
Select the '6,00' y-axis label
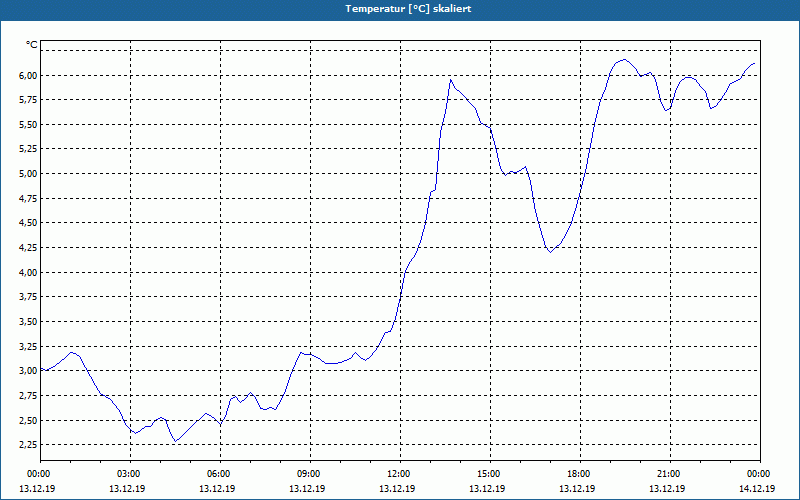tap(28, 76)
